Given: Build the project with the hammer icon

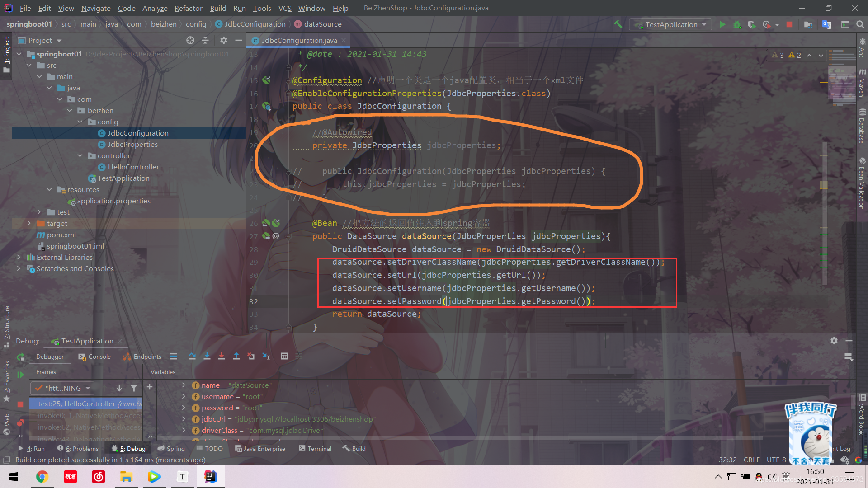Looking at the screenshot, I should click(x=618, y=24).
